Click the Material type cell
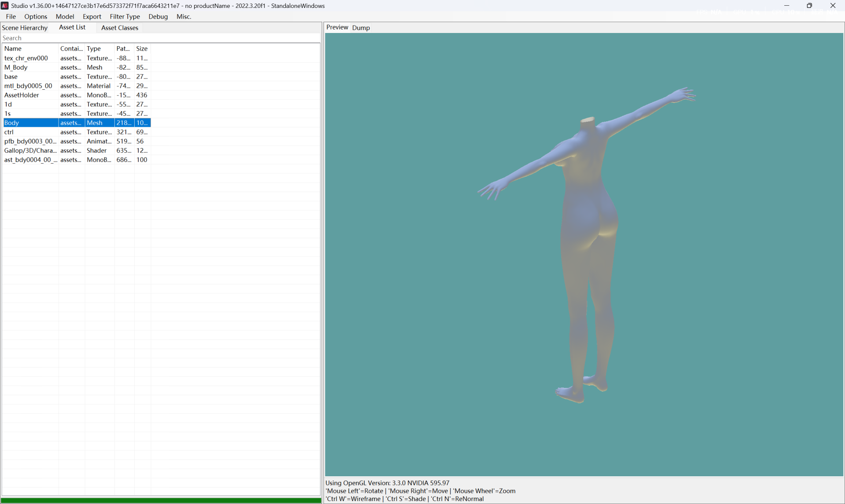Screen dimensions: 845x504 (99, 86)
